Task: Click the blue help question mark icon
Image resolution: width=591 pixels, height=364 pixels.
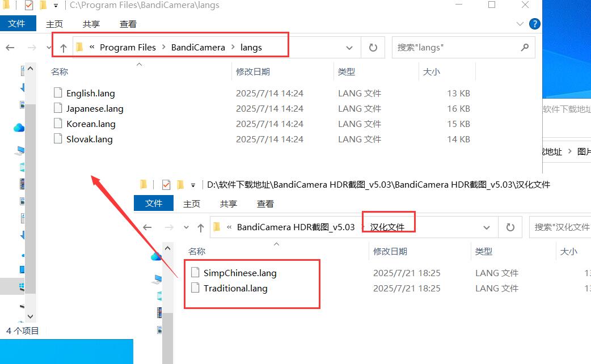Action: [534, 24]
